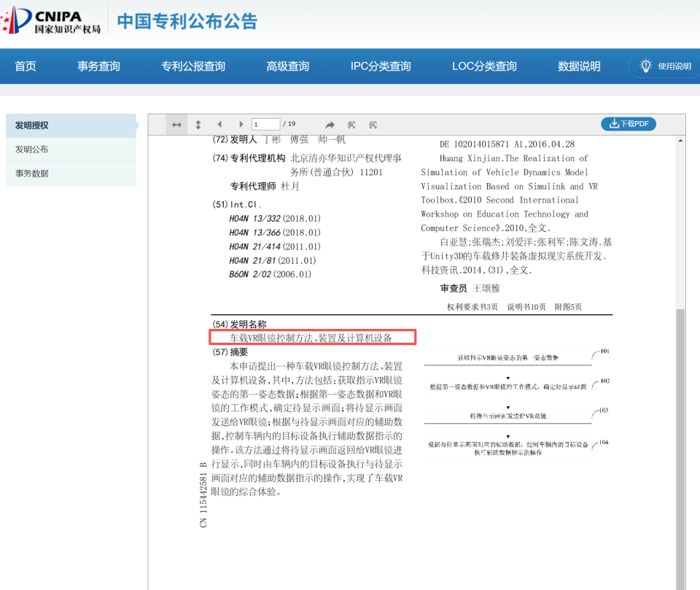Open the LOC分类查询 menu item
The width and height of the screenshot is (700, 590).
point(484,66)
